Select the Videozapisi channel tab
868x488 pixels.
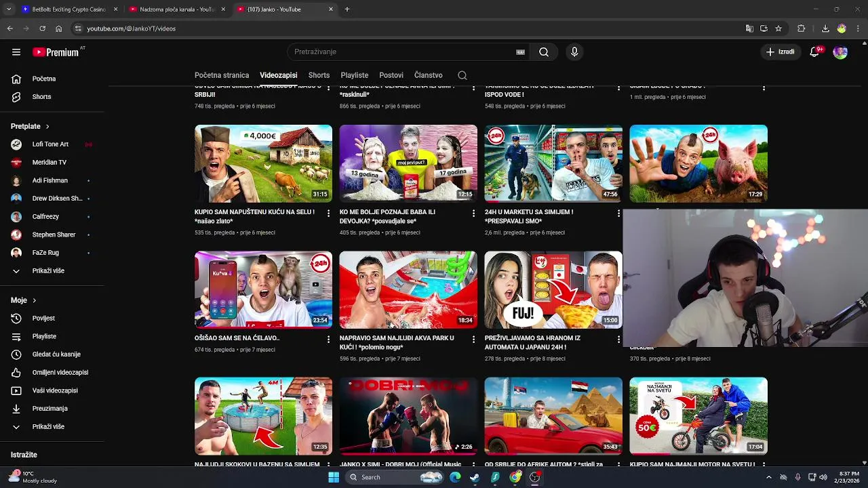pos(279,75)
